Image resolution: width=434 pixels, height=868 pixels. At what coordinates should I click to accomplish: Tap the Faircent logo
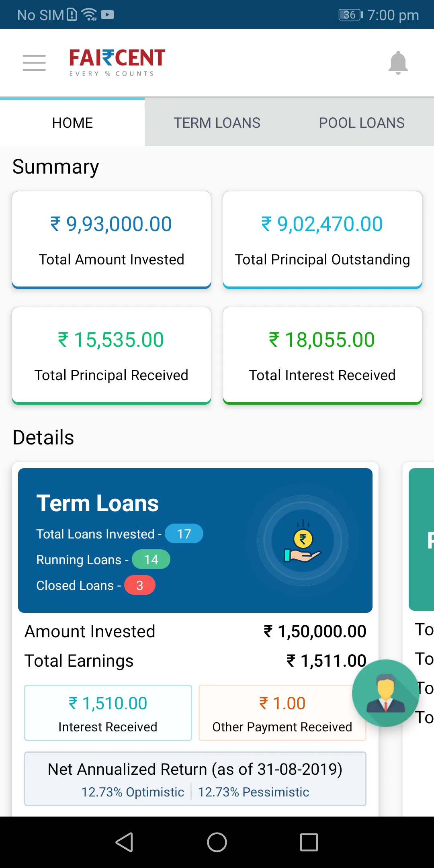pyautogui.click(x=117, y=62)
